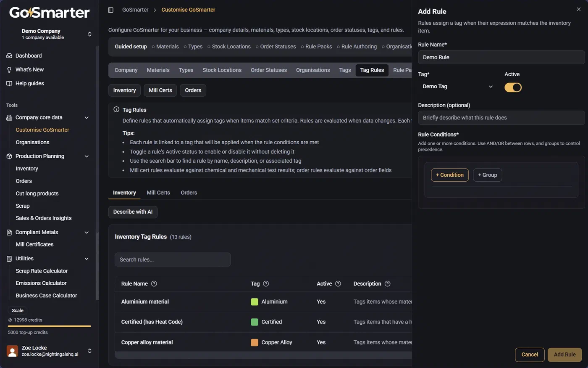This screenshot has width=588, height=368.
Task: Open Help guides book icon
Action: (9, 83)
